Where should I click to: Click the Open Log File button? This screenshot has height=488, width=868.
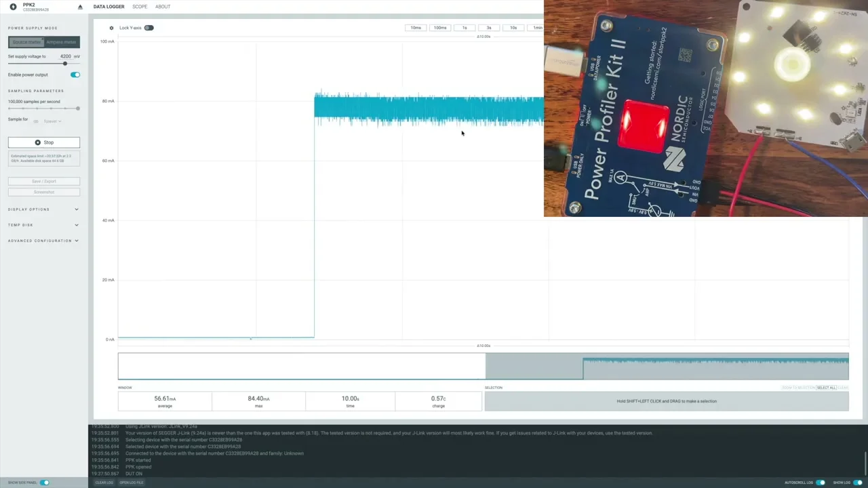pyautogui.click(x=132, y=483)
